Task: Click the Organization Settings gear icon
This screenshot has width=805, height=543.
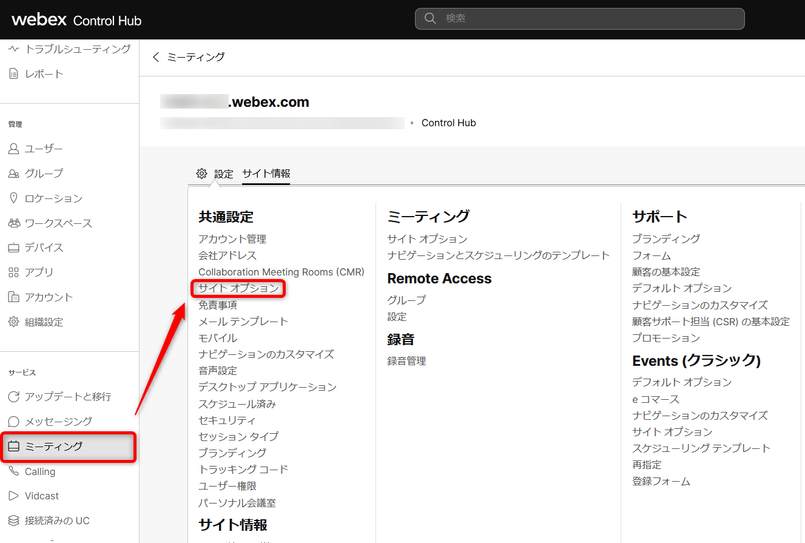Action: (14, 322)
